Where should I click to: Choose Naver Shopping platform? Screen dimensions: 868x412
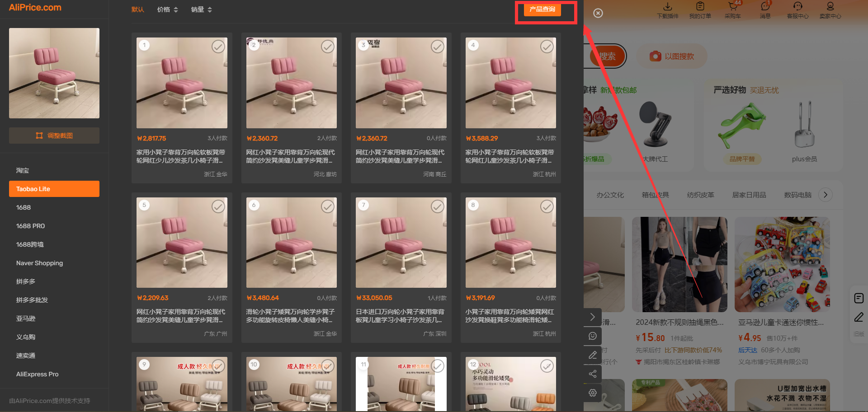click(54, 263)
